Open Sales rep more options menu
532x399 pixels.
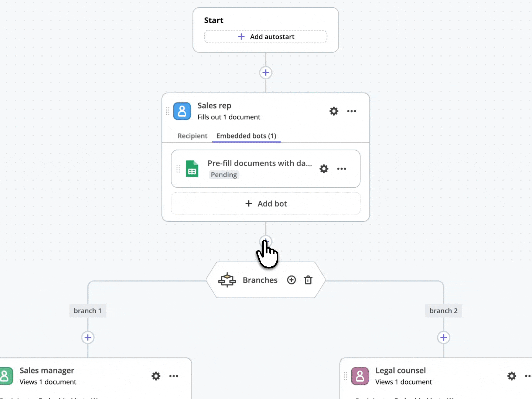click(x=351, y=111)
